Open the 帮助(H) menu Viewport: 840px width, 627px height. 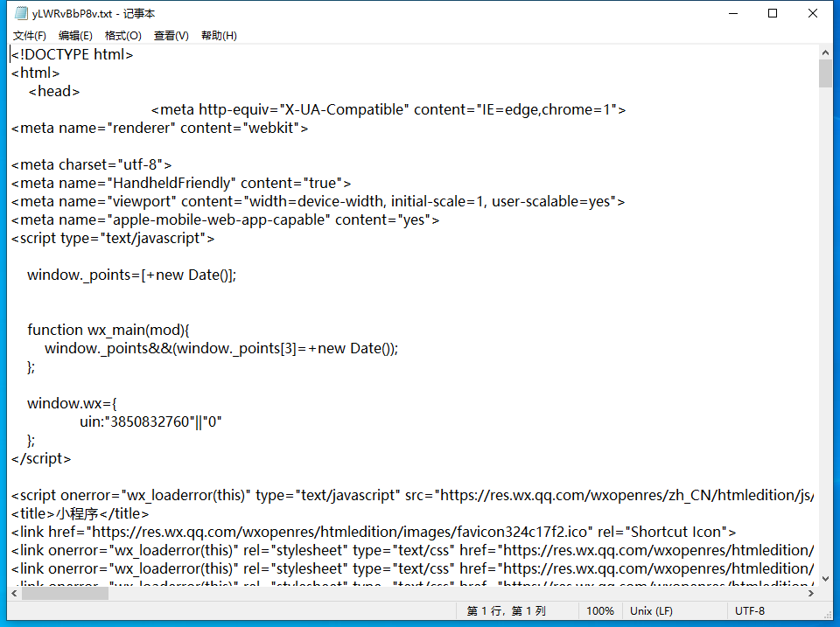pyautogui.click(x=219, y=36)
